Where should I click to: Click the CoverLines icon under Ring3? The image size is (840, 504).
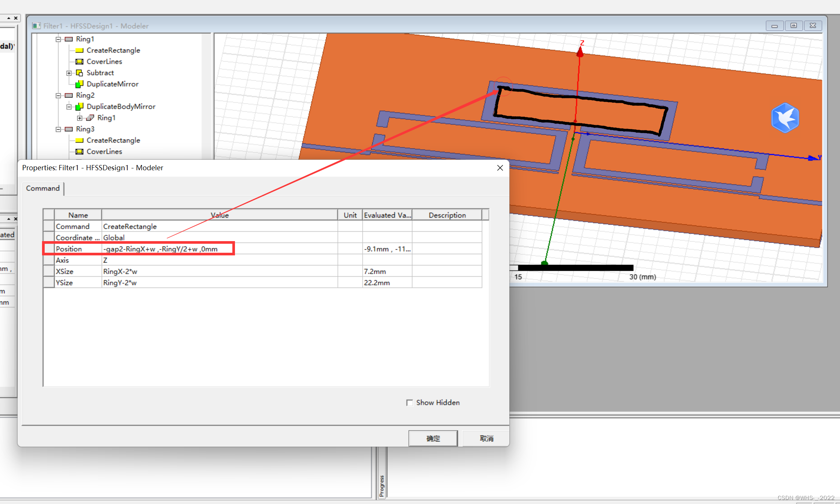[x=79, y=151]
